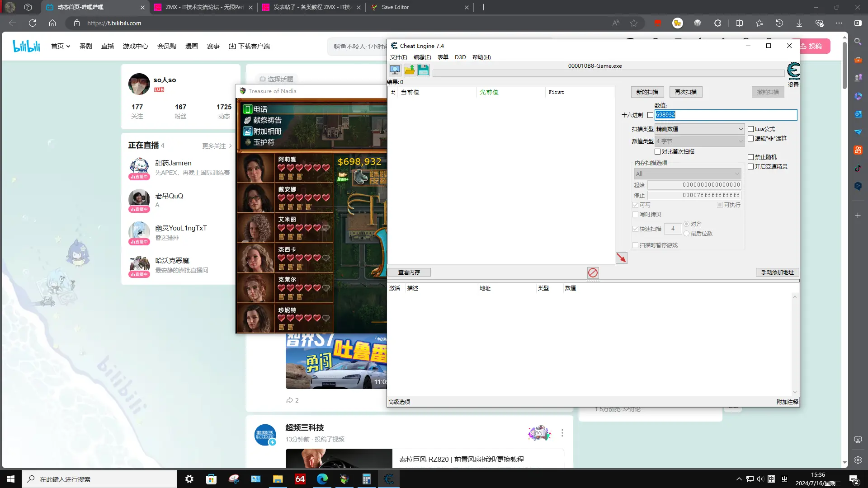This screenshot has height=488, width=868.
Task: Open 甜药Jamren live stream entry
Action: (x=180, y=168)
